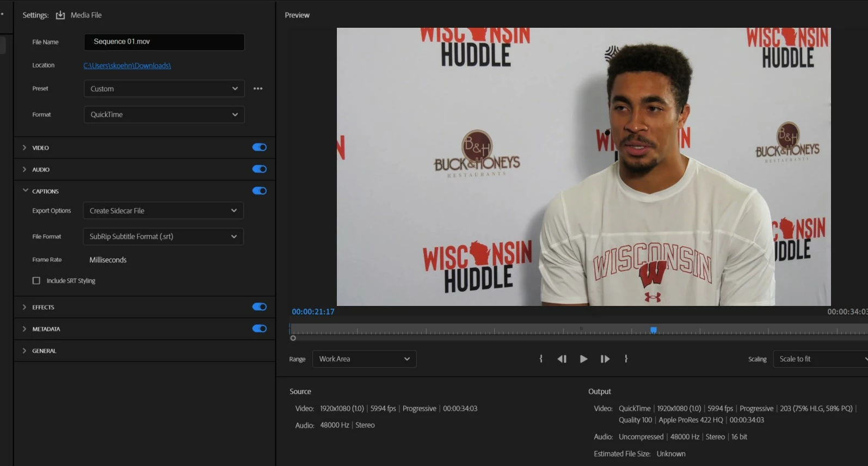
Task: Click the video preview frame
Action: [x=583, y=167]
